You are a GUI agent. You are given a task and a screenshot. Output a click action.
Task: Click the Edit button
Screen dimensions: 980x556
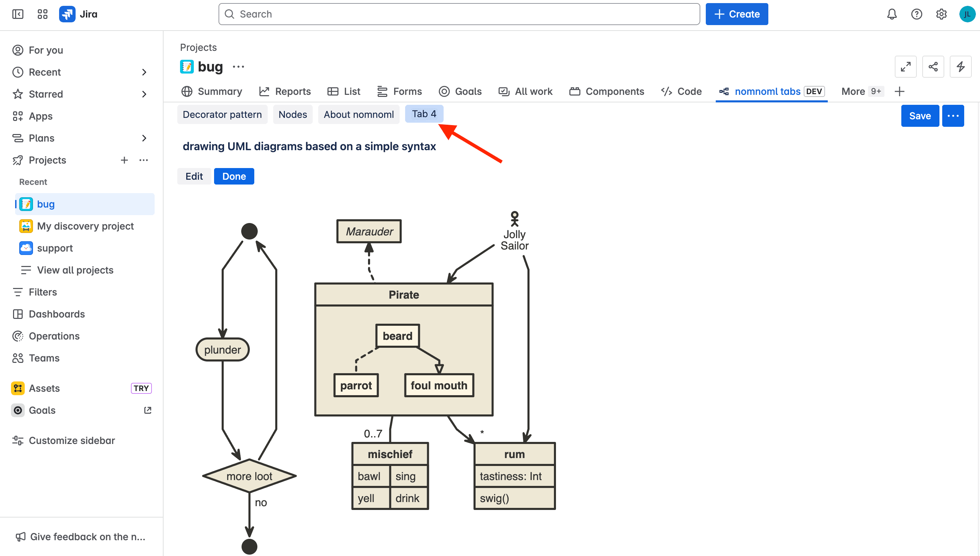(194, 176)
